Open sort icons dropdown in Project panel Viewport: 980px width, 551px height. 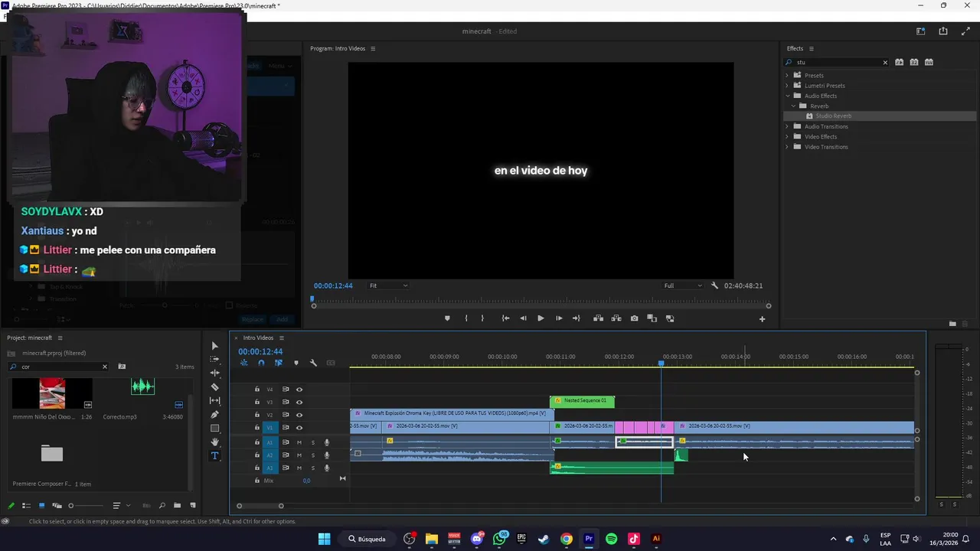pos(119,506)
